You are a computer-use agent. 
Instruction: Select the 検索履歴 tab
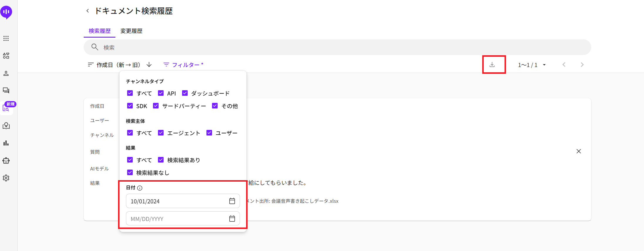(100, 31)
